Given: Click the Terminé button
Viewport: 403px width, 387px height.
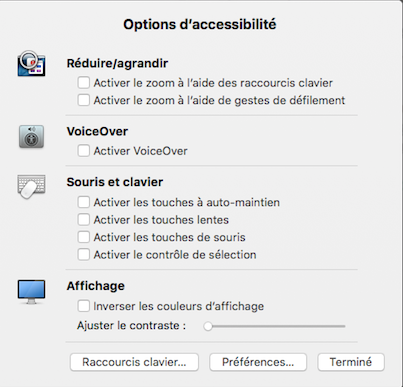Looking at the screenshot, I should [351, 362].
